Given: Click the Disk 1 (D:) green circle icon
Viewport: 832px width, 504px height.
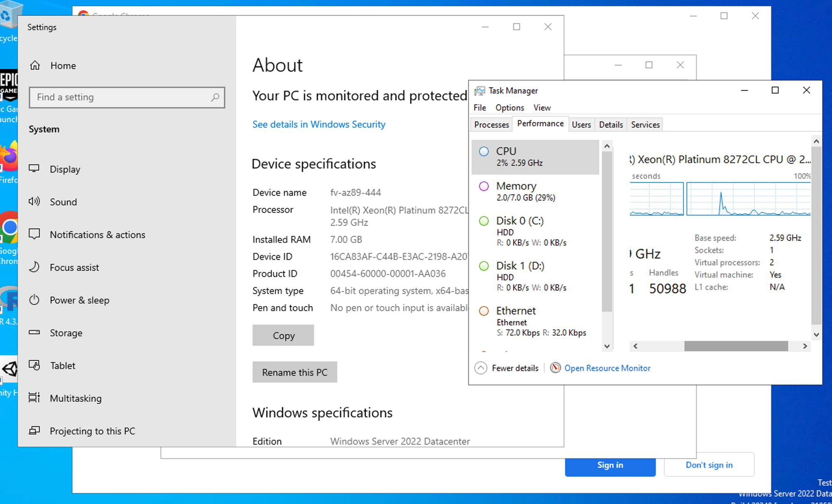Looking at the screenshot, I should [x=484, y=266].
